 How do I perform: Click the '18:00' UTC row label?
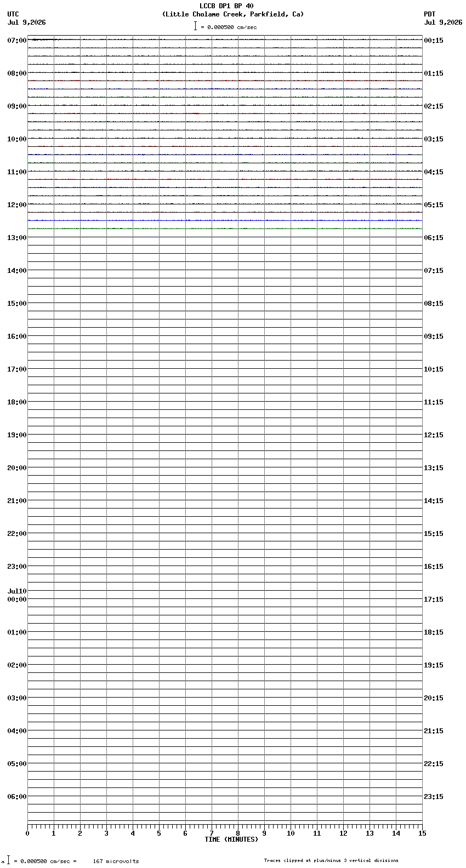coord(17,402)
